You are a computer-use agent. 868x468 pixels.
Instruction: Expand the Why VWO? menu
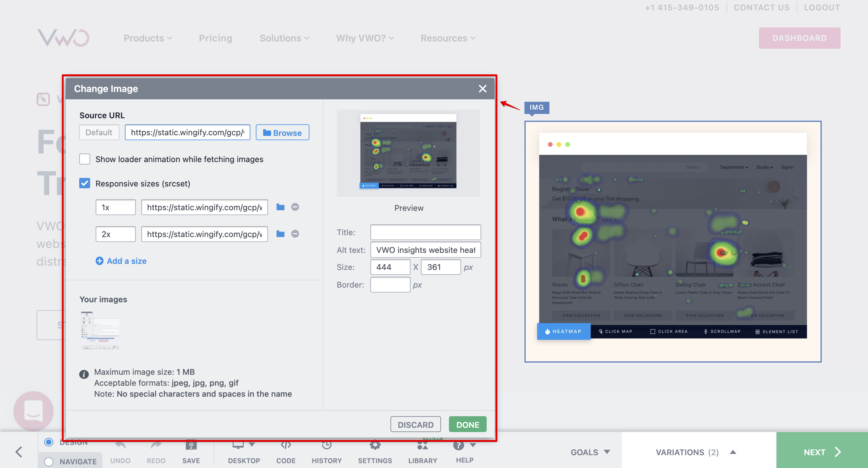pos(365,38)
